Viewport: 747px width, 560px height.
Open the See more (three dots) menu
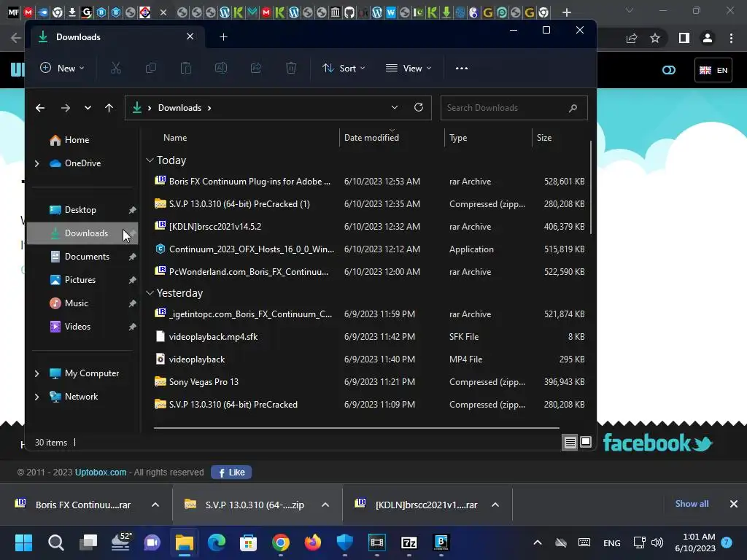click(x=462, y=68)
